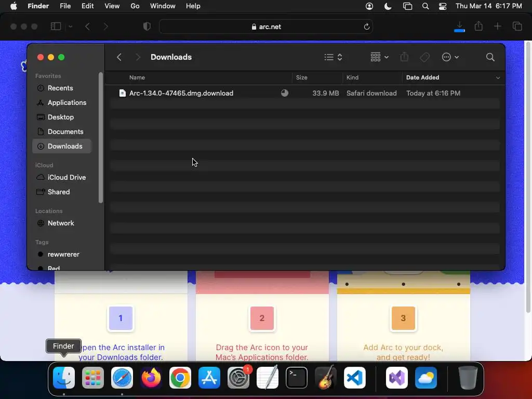
Task: Open iCloud Drive in the sidebar
Action: (x=62, y=178)
